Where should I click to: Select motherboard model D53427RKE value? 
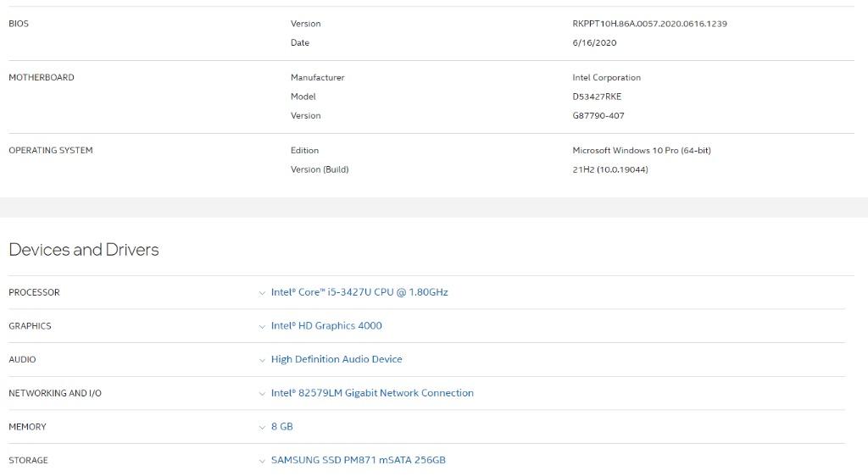(x=597, y=97)
